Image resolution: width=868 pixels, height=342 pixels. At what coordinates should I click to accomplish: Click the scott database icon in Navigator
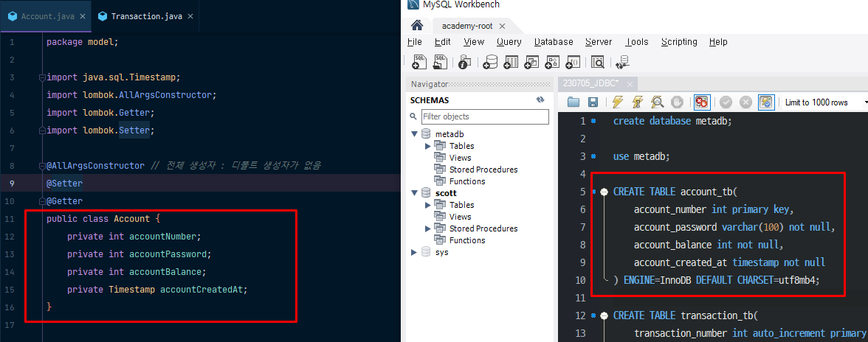tap(426, 193)
